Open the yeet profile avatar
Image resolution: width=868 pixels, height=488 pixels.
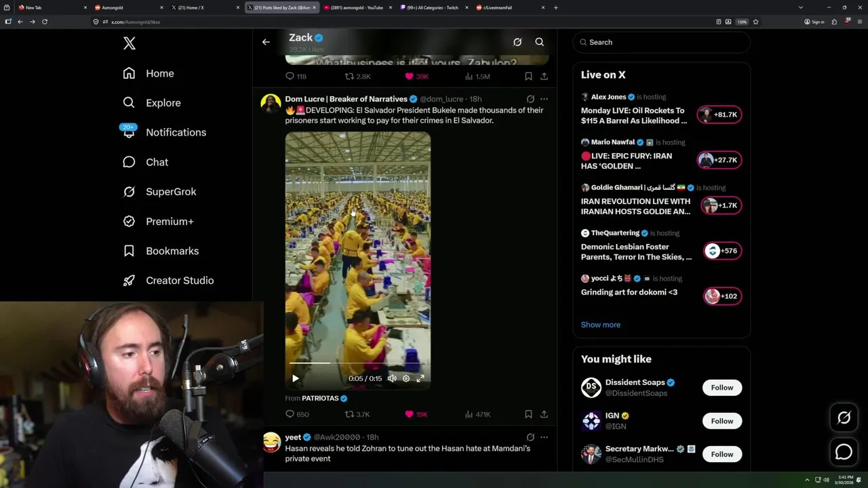271,443
